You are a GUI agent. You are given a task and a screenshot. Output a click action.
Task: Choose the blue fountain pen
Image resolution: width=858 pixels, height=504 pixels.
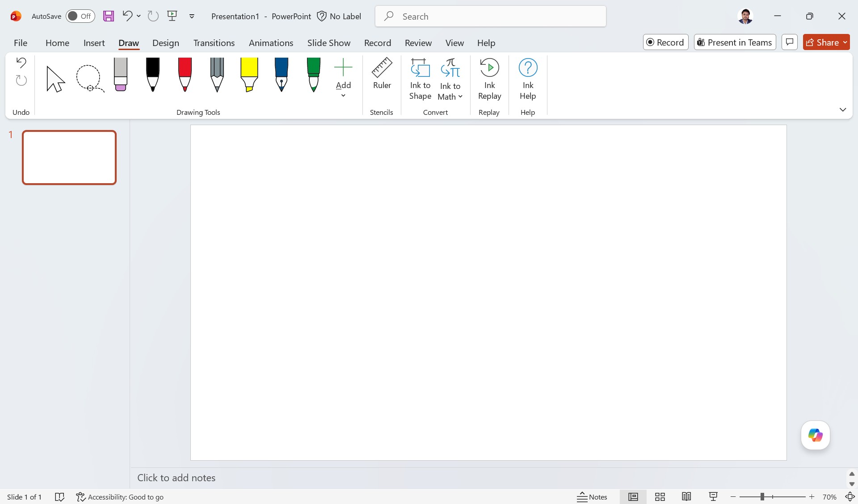[x=282, y=74]
